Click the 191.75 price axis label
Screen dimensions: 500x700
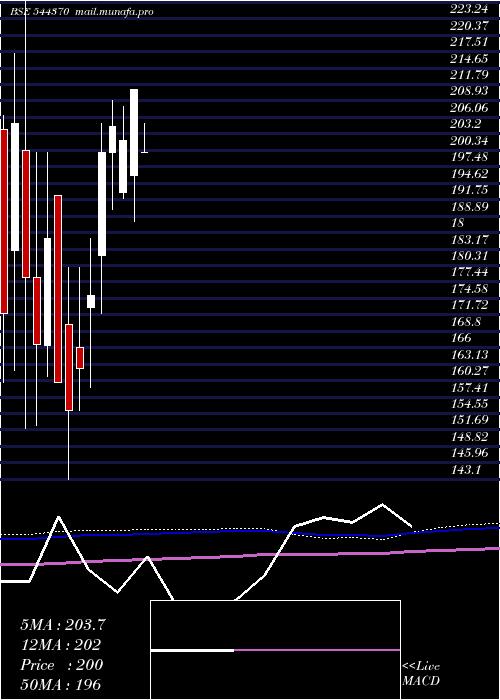pos(468,190)
